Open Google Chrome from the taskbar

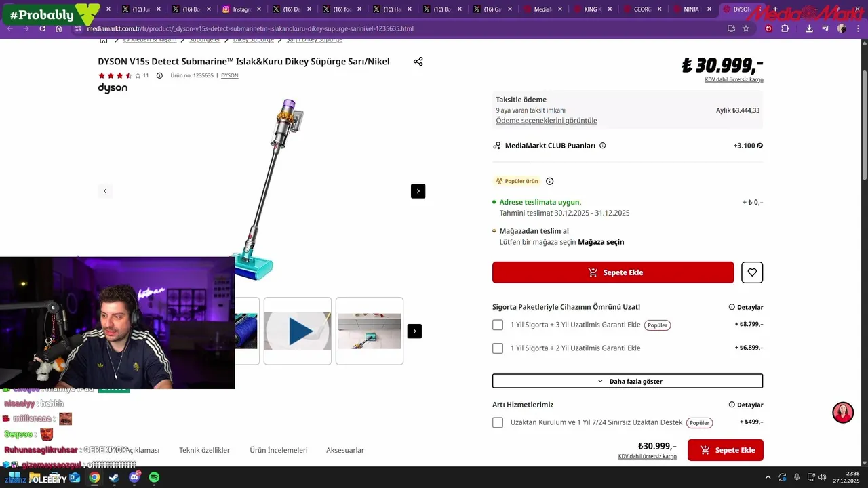click(x=94, y=477)
